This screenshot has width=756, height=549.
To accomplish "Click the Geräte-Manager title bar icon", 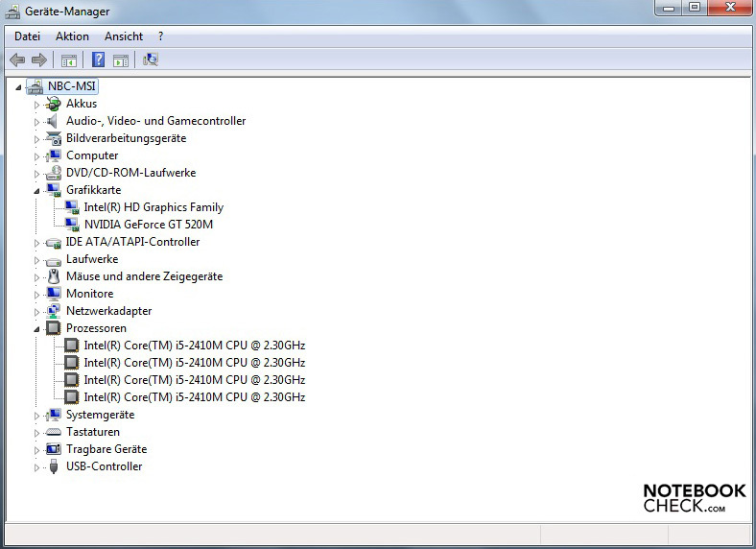I will coord(13,12).
